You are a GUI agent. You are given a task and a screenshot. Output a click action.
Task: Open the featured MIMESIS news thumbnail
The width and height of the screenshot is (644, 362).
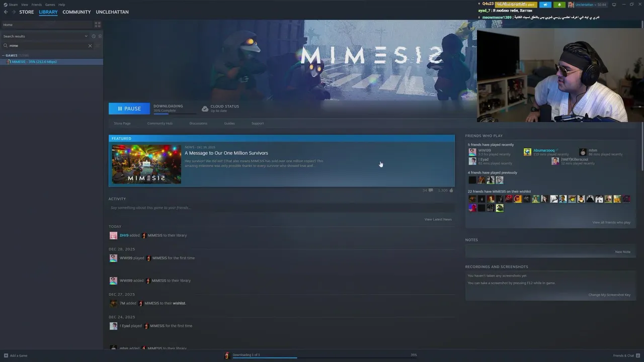146,164
